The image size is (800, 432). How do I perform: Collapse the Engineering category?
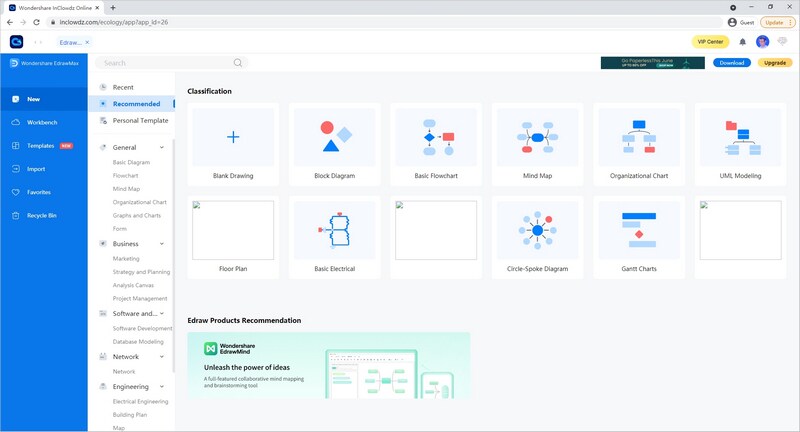(162, 387)
